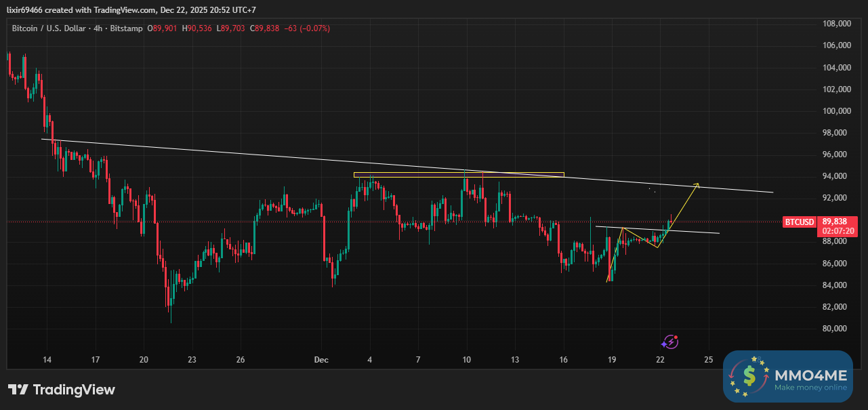Viewport: 868px width, 410px height.
Task: Click the date label 16 on time axis
Action: [563, 359]
